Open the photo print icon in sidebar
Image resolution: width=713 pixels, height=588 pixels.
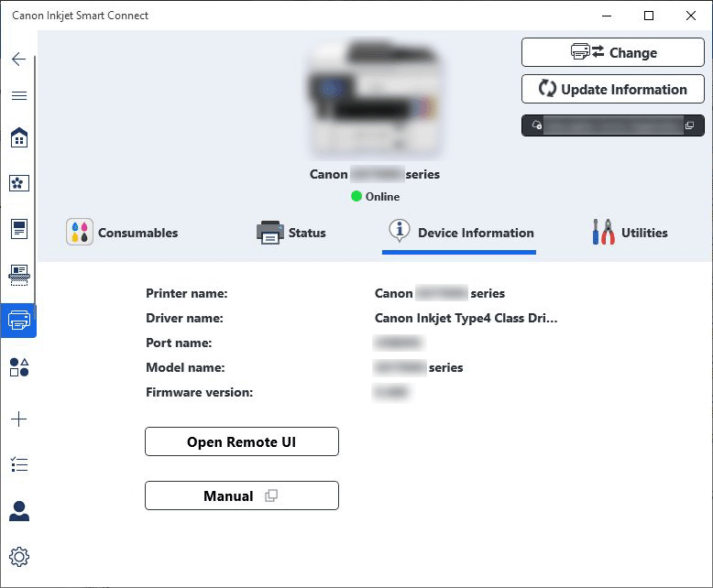click(x=18, y=183)
